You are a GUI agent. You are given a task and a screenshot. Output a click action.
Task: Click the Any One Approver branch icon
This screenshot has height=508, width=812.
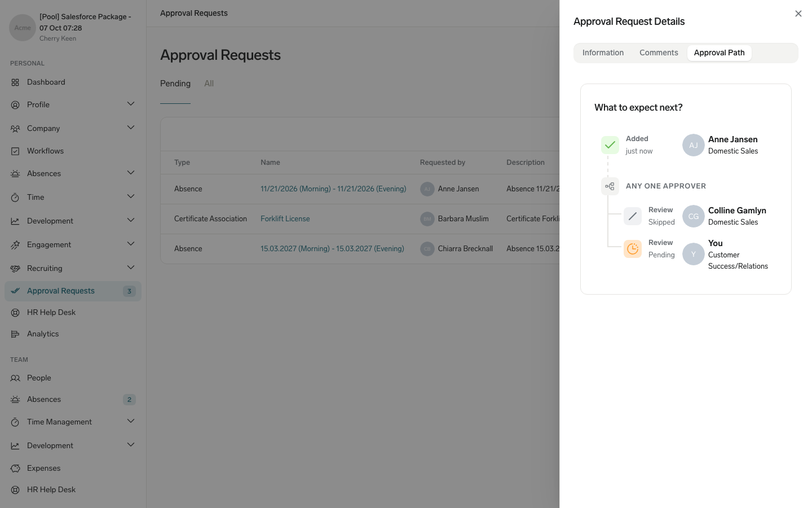point(610,186)
